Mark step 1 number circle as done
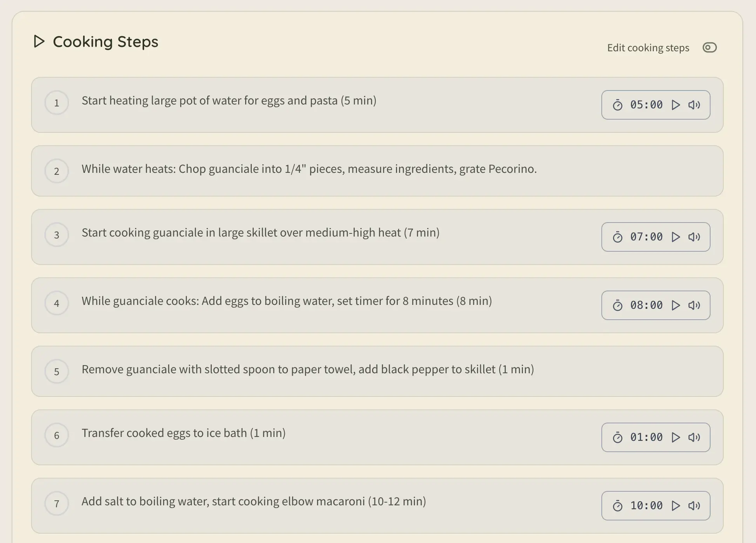This screenshot has width=756, height=543. pyautogui.click(x=57, y=103)
